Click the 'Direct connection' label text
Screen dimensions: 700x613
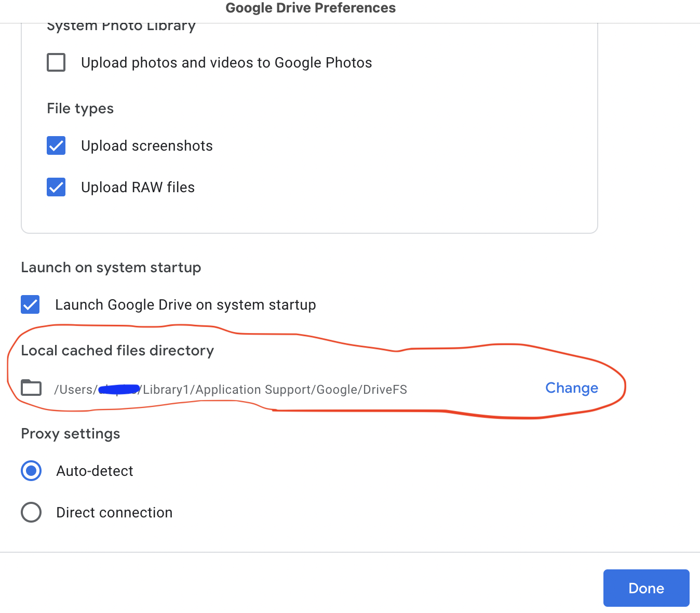coord(114,513)
